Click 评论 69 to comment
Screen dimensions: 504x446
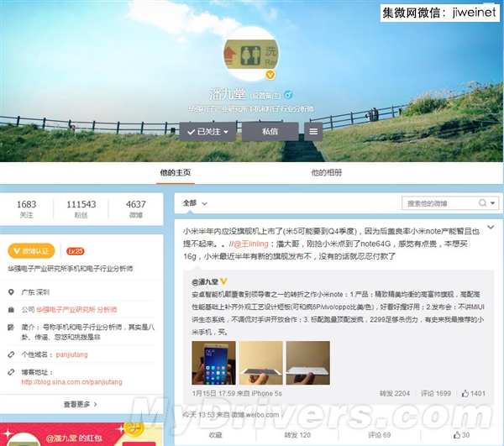[380, 435]
